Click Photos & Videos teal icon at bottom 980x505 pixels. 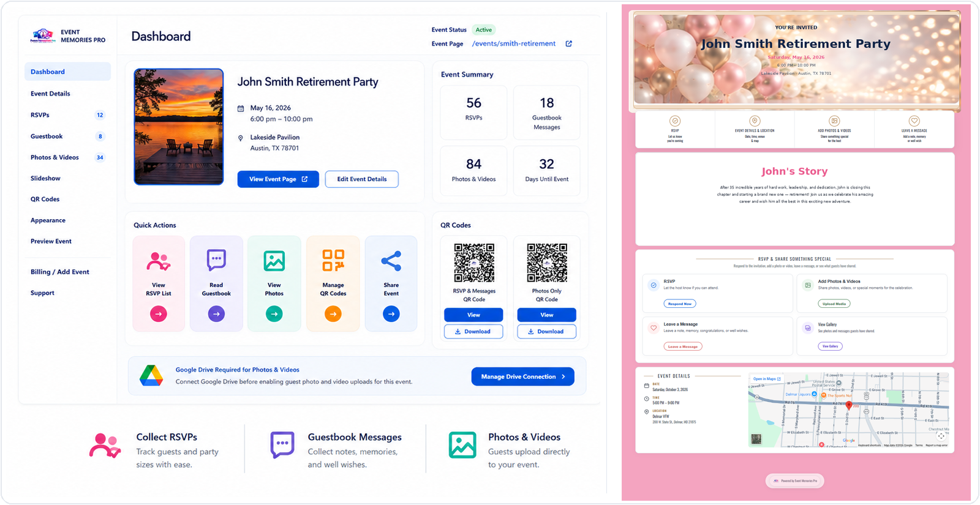pyautogui.click(x=462, y=445)
